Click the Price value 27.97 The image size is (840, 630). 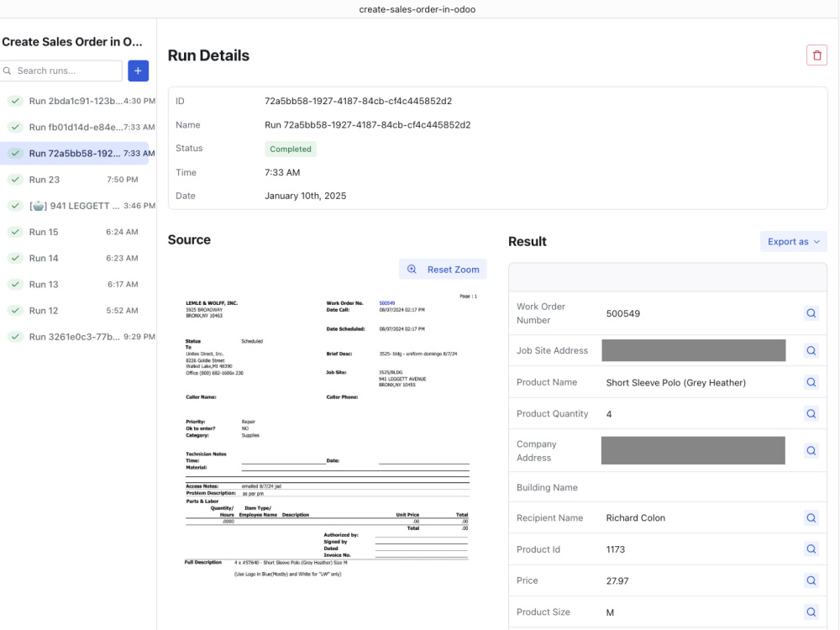click(x=617, y=580)
